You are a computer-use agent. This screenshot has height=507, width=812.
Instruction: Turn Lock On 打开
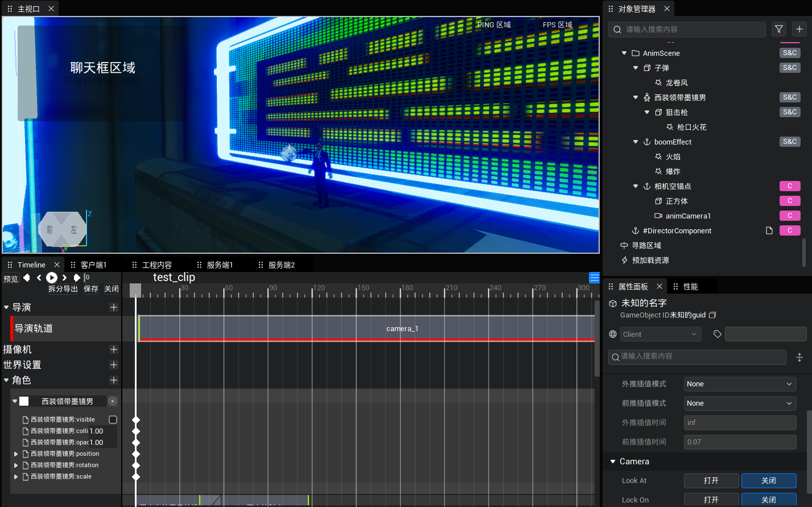[x=711, y=500]
